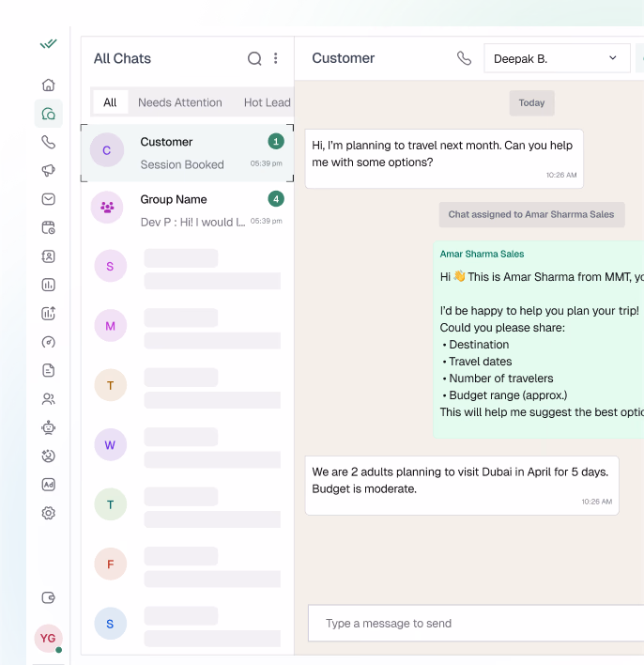Open the Group Name chat
Image resolution: width=644 pixels, height=665 pixels.
188,209
